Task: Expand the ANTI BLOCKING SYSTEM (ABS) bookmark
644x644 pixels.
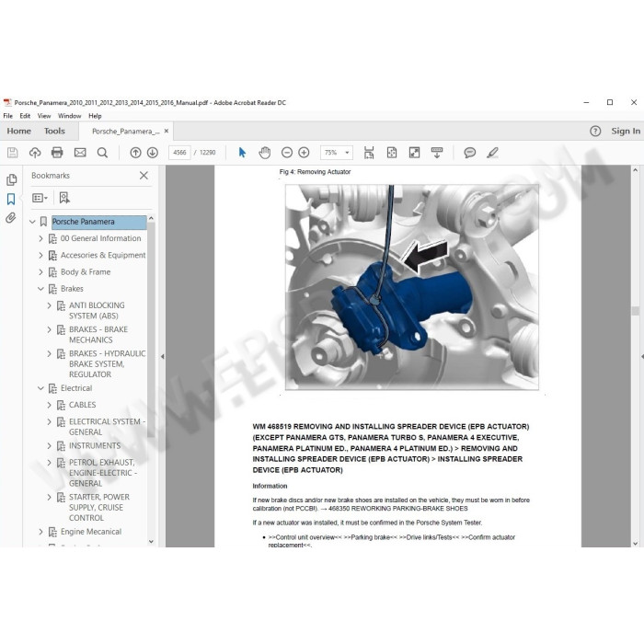Action: (x=50, y=305)
